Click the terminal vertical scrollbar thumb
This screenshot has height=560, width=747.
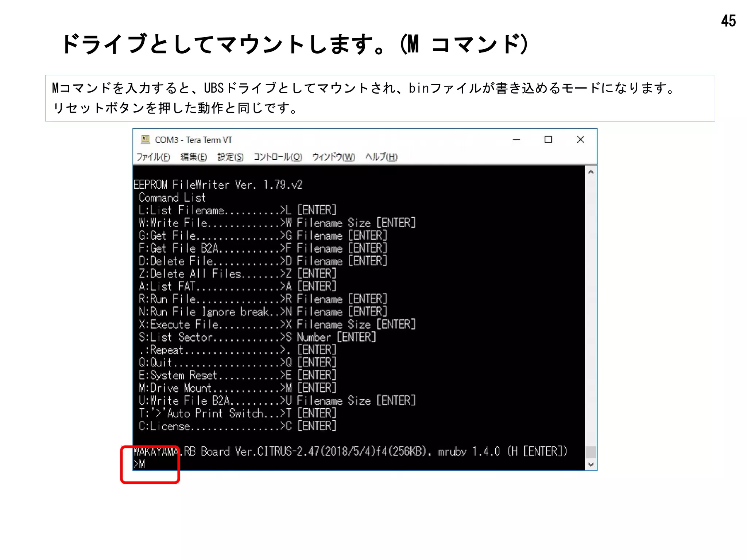click(x=591, y=452)
